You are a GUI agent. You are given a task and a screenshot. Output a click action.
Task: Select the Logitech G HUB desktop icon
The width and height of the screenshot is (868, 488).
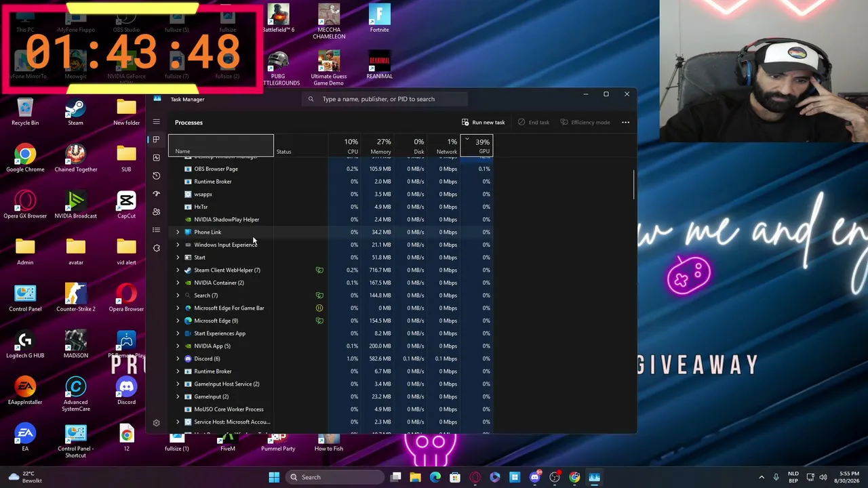[25, 345]
